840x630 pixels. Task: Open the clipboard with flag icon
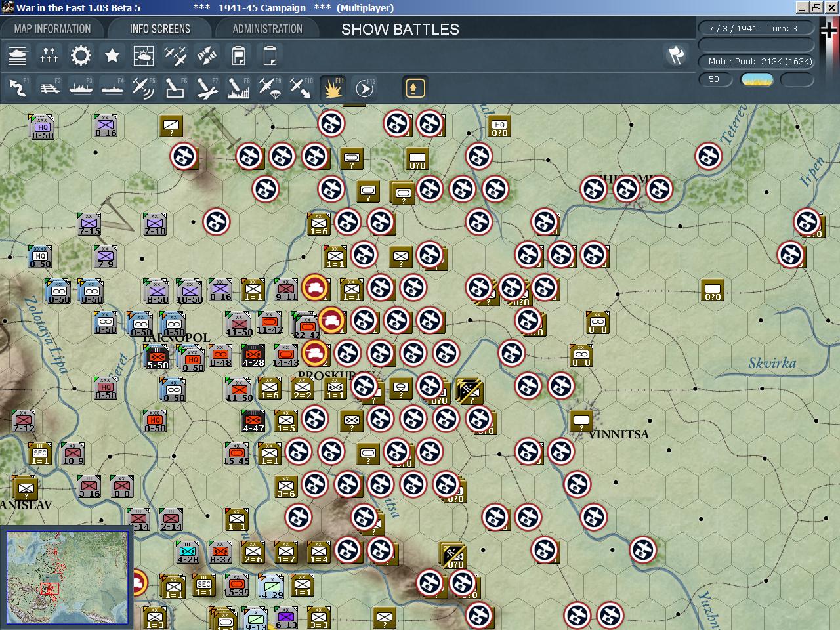[x=238, y=56]
